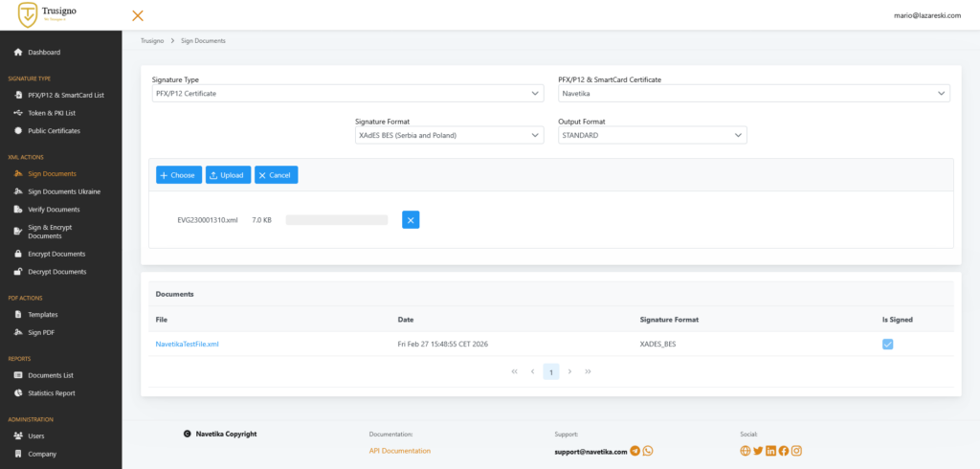Click the Choose file button

[x=179, y=175]
